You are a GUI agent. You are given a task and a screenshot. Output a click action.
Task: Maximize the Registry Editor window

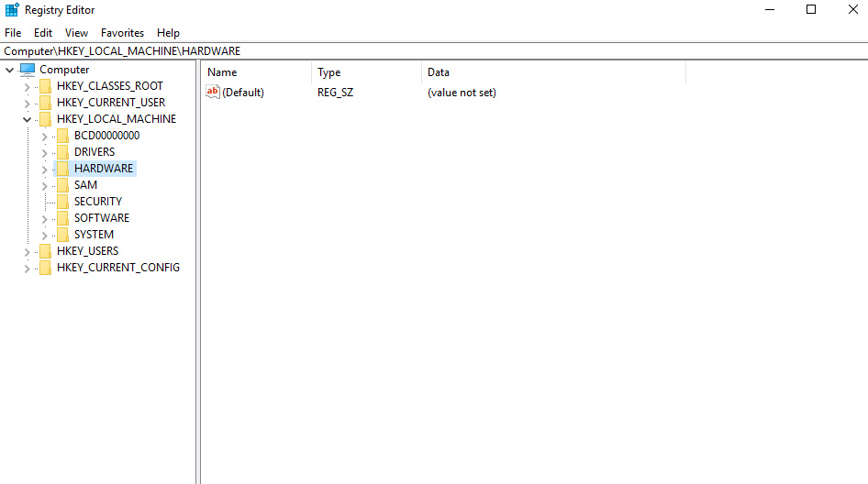pyautogui.click(x=811, y=10)
